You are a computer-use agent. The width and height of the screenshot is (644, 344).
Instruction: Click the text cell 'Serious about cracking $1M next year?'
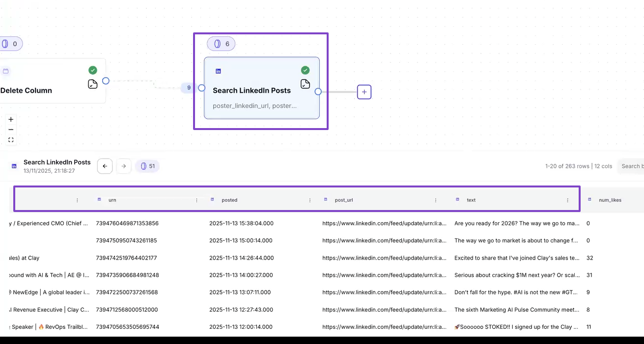tap(517, 275)
